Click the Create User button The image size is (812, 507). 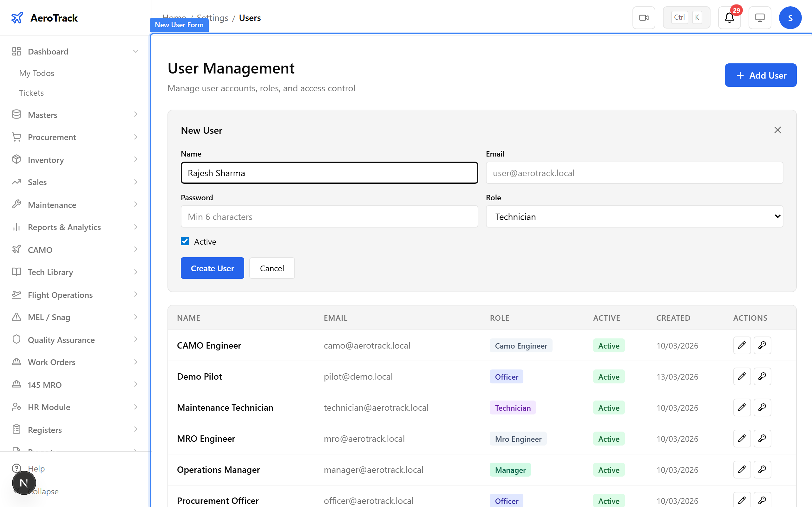pyautogui.click(x=212, y=268)
